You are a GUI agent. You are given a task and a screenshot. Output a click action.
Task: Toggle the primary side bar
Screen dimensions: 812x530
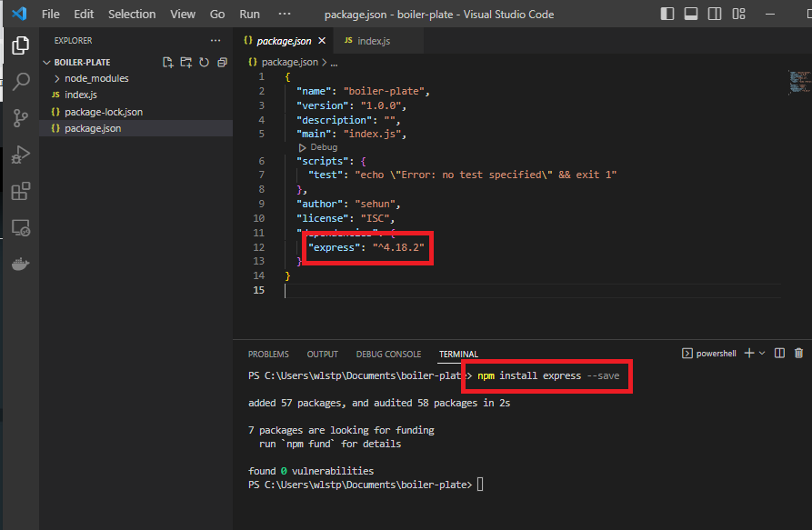pyautogui.click(x=667, y=14)
